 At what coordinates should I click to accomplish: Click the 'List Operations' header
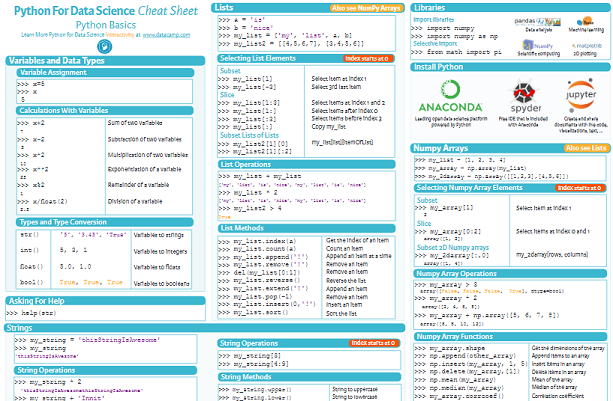pos(306,165)
